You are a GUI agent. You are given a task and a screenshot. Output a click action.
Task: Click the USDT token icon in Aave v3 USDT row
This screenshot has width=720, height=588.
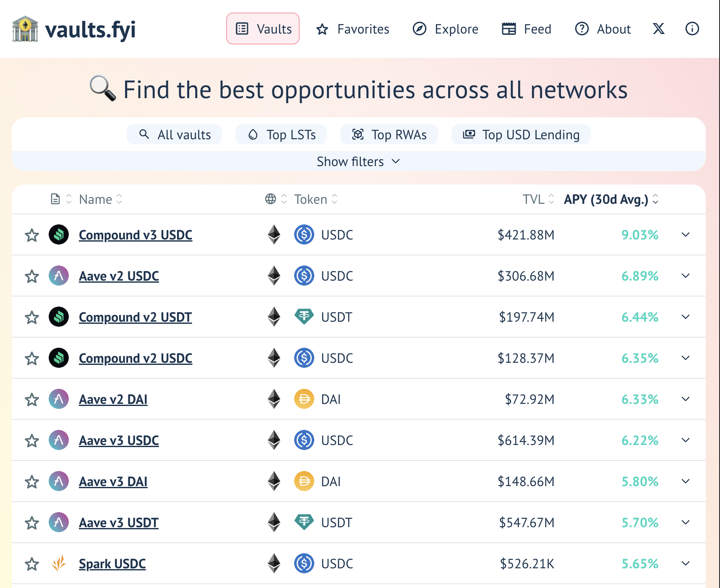[304, 522]
